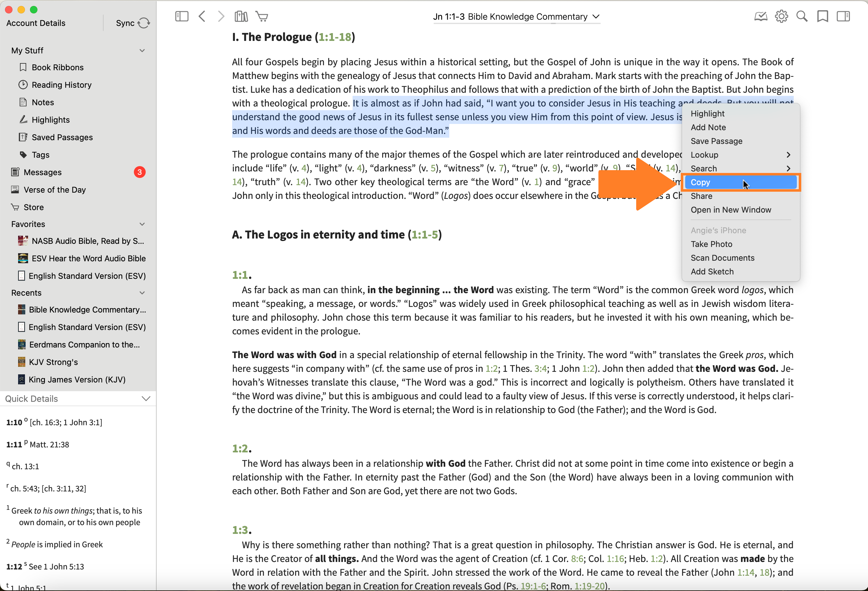Open NASB Audio Bible favorite
This screenshot has height=591, width=868.
point(87,241)
